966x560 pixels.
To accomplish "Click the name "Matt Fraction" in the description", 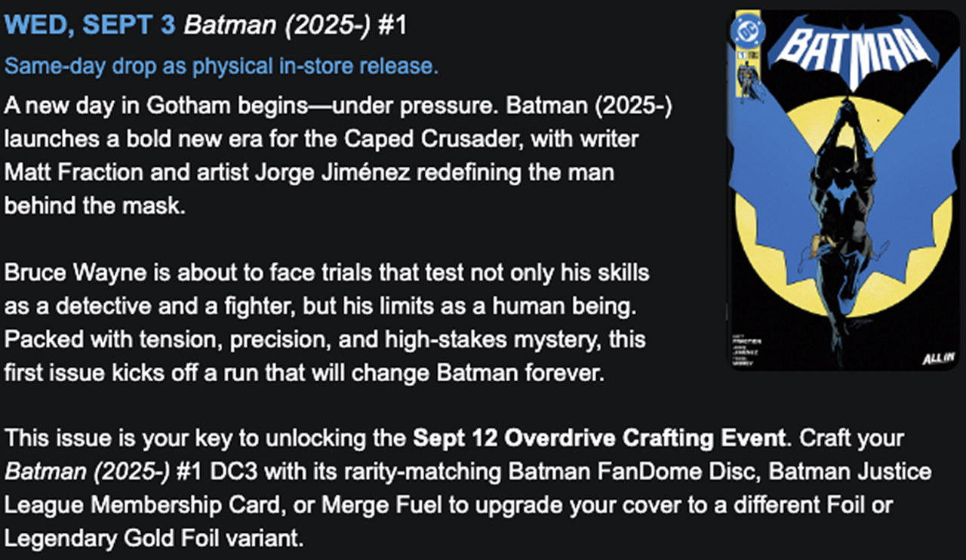I will pos(73,172).
